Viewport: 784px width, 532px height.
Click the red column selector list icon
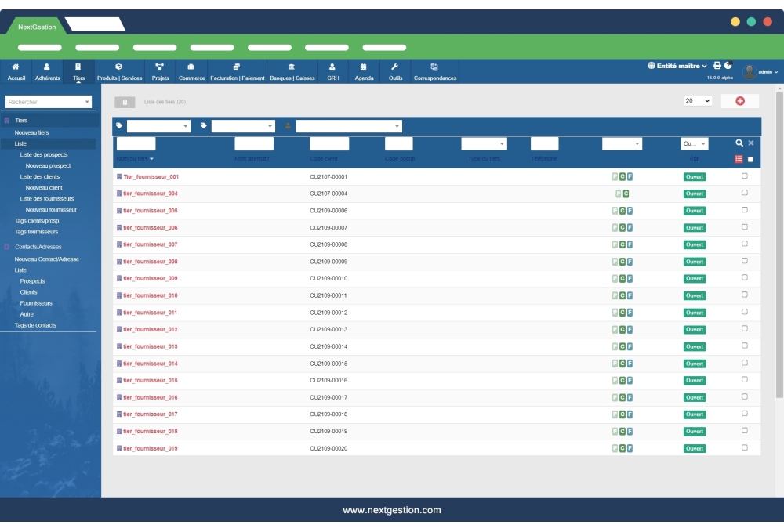point(738,159)
